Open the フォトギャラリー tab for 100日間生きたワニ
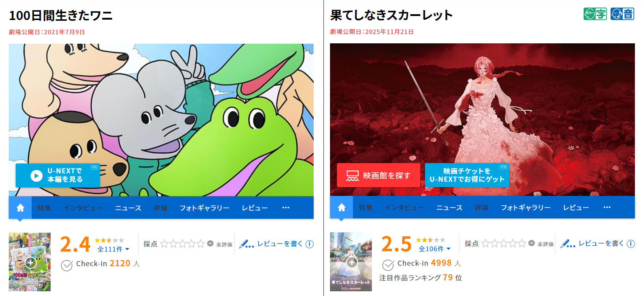The height and width of the screenshot is (296, 644). tap(204, 208)
